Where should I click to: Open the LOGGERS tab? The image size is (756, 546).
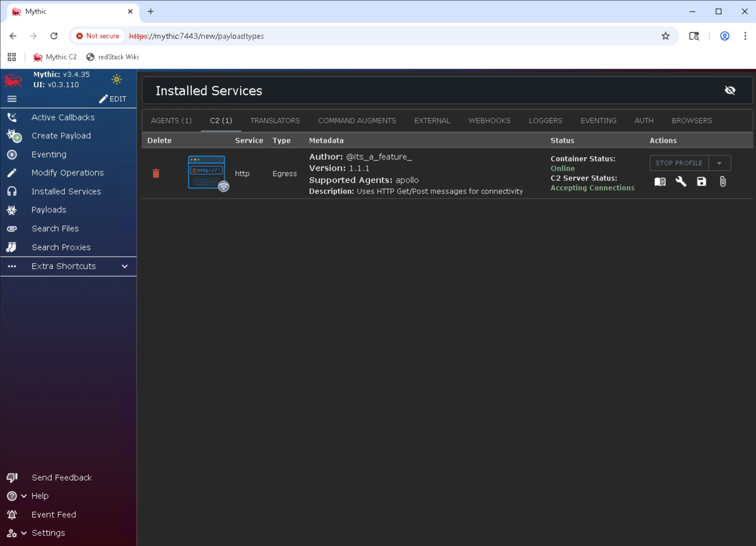[545, 120]
